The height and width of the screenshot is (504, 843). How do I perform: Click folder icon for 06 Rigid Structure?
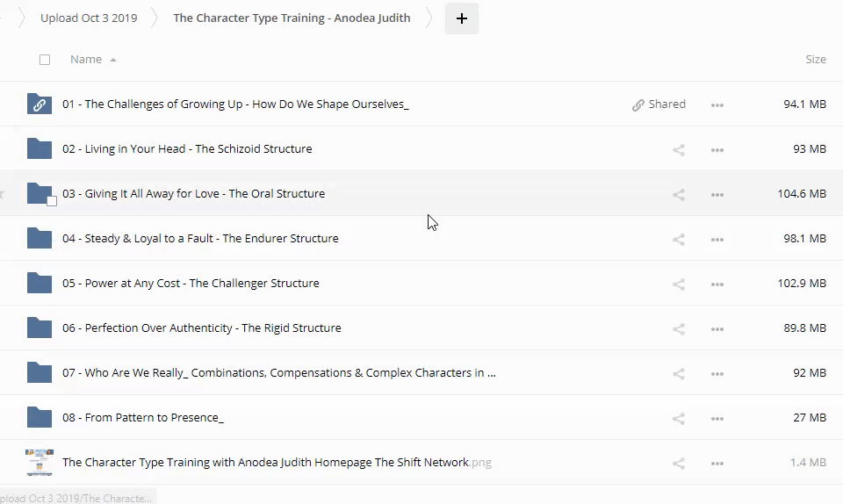40,328
